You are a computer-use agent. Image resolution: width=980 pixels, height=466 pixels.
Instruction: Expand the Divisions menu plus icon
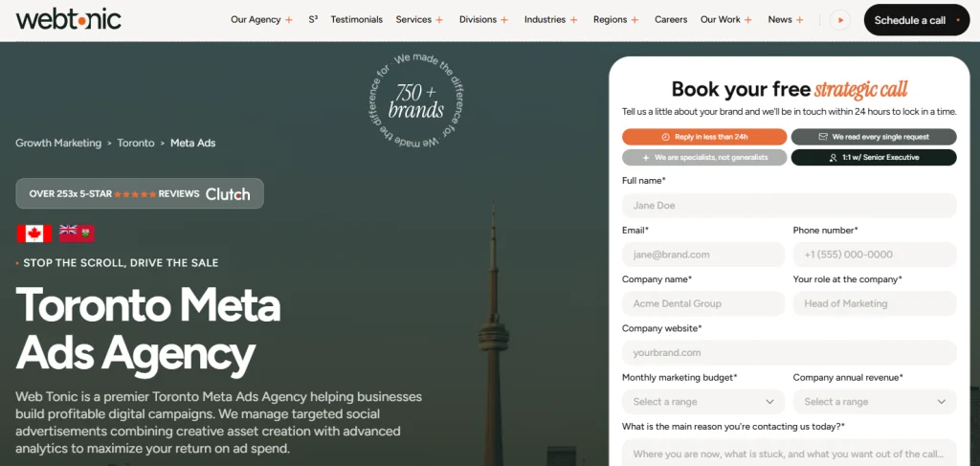coord(504,20)
